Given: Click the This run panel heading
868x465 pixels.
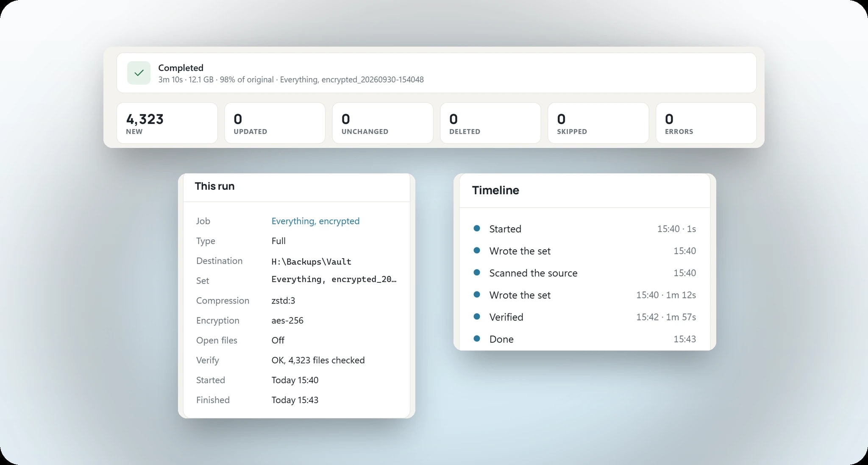Looking at the screenshot, I should pyautogui.click(x=214, y=186).
